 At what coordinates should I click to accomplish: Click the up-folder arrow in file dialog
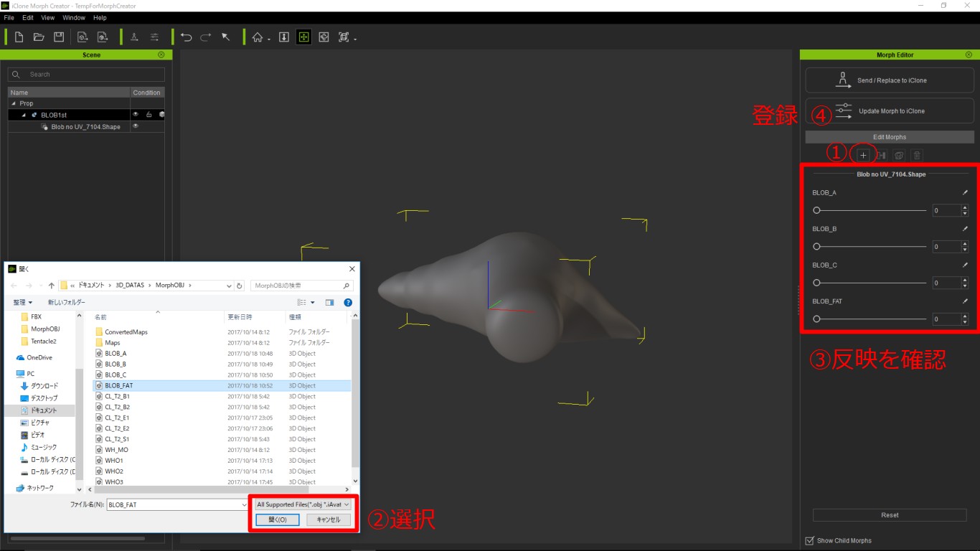pyautogui.click(x=51, y=286)
